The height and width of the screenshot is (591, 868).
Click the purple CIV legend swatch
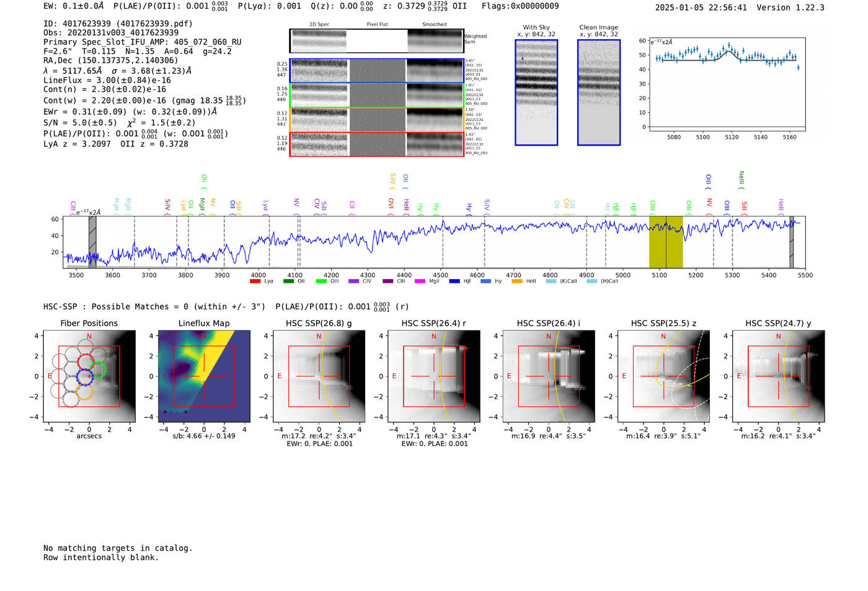(x=353, y=282)
